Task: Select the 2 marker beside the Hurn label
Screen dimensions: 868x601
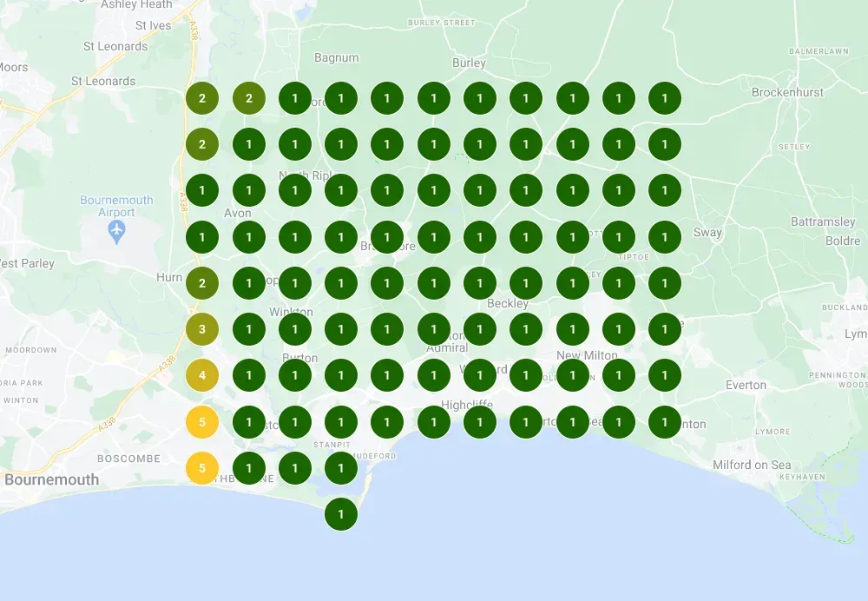Action: tap(202, 283)
